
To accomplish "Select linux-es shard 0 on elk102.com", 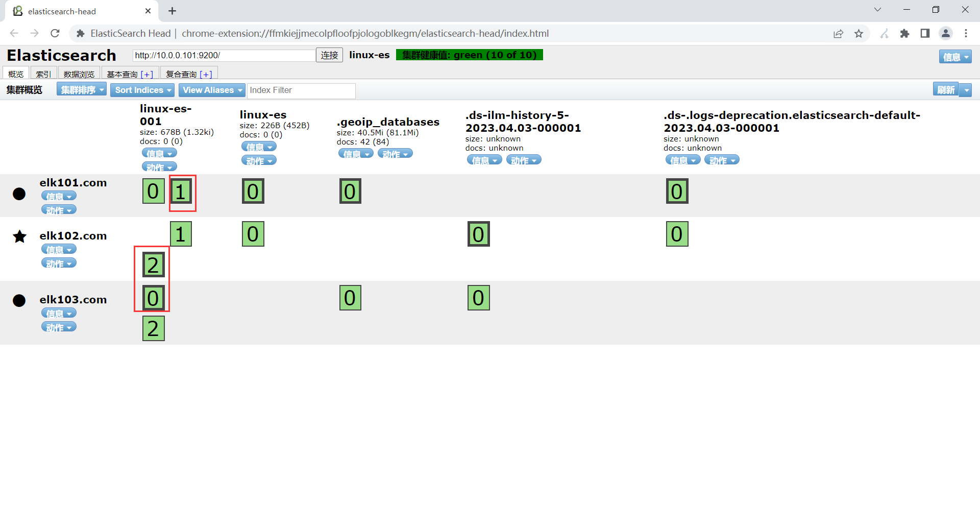I will click(253, 234).
